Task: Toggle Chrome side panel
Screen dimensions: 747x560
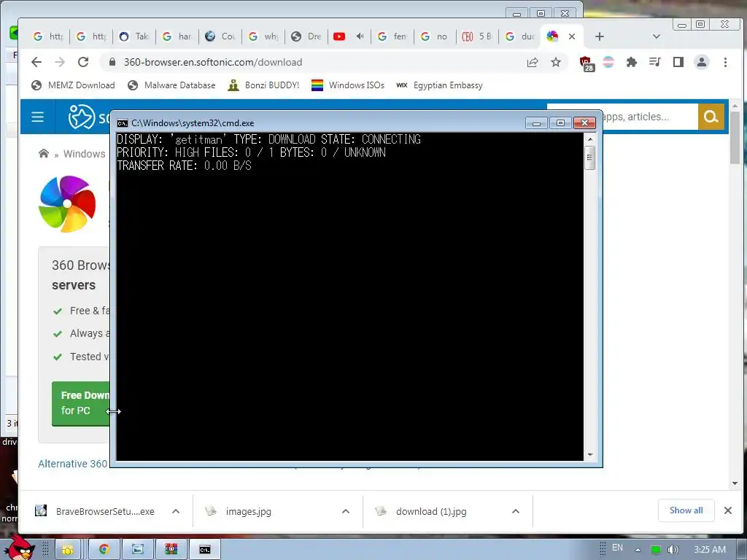Action: pos(678,62)
